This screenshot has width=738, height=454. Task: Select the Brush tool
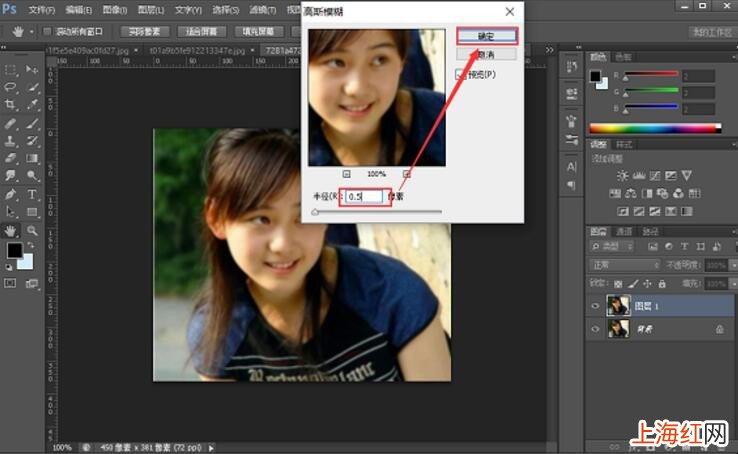32,124
